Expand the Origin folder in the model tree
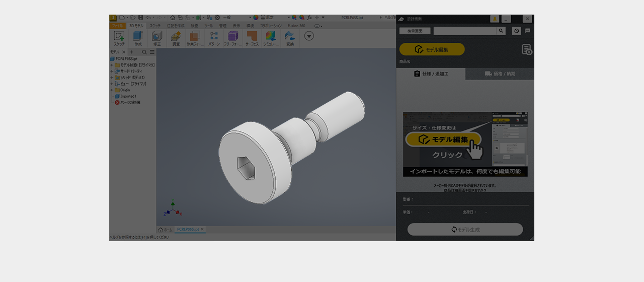This screenshot has width=644, height=282. 112,90
